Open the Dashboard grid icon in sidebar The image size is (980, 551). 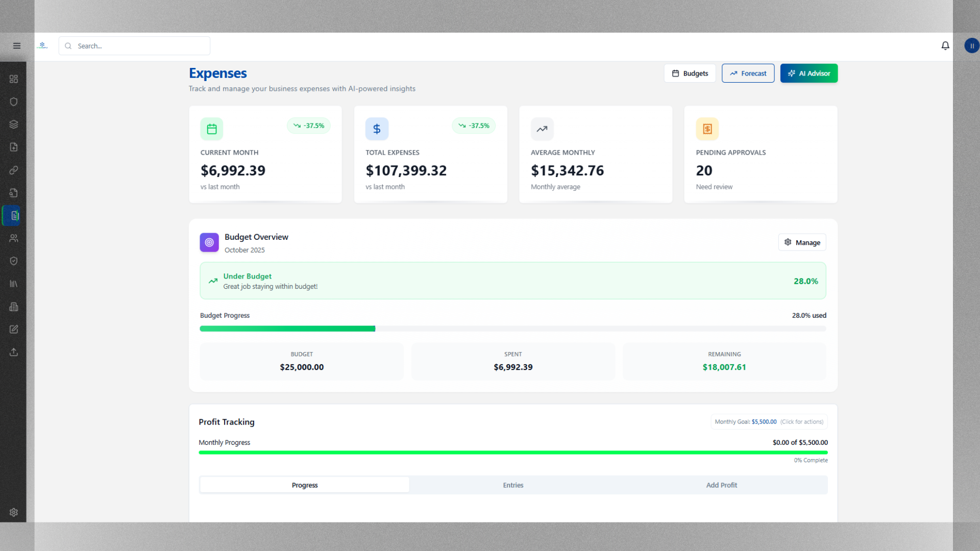(14, 79)
